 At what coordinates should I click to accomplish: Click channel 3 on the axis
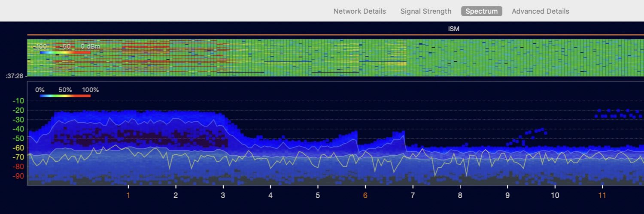223,196
